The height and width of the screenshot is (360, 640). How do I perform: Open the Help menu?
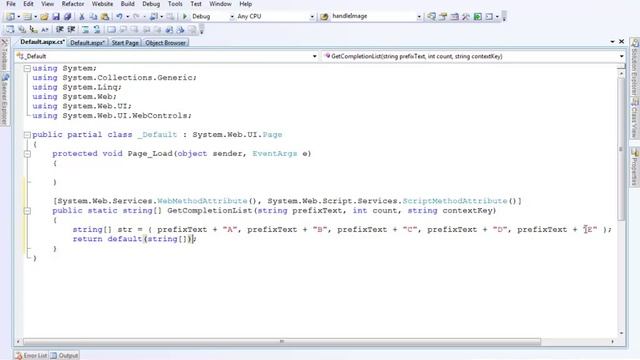pyautogui.click(x=245, y=4)
